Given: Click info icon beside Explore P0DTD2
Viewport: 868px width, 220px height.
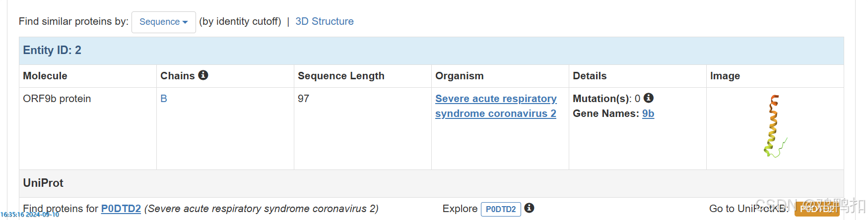Looking at the screenshot, I should point(529,208).
